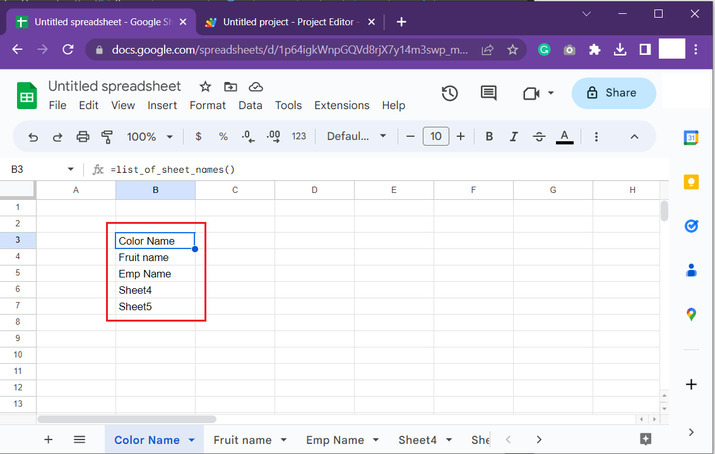Open the Color Name tab dropdown arrow
This screenshot has width=715, height=454.
point(192,440)
